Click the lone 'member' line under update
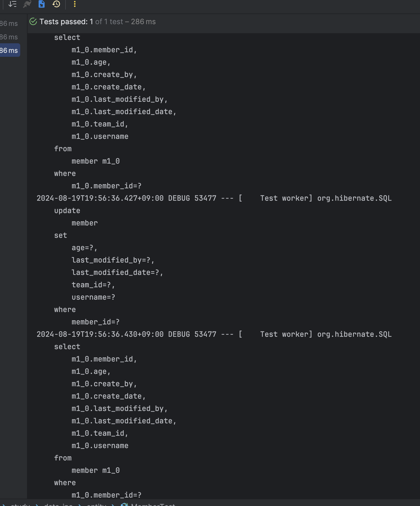This screenshot has height=506, width=420. pyautogui.click(x=85, y=223)
